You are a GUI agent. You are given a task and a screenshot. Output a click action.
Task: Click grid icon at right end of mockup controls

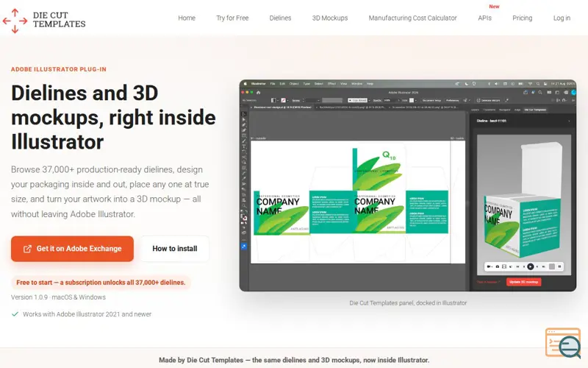559,266
